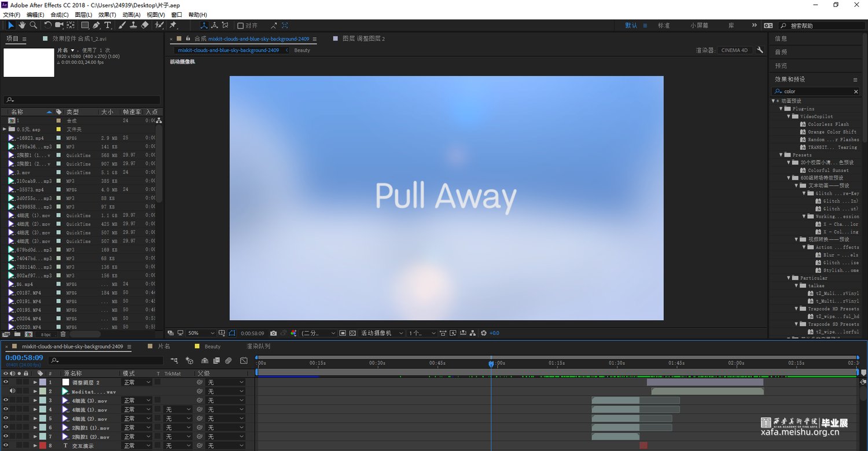Switch to the Beauty timeline tab
Screen dimensions: 868x451
212,346
